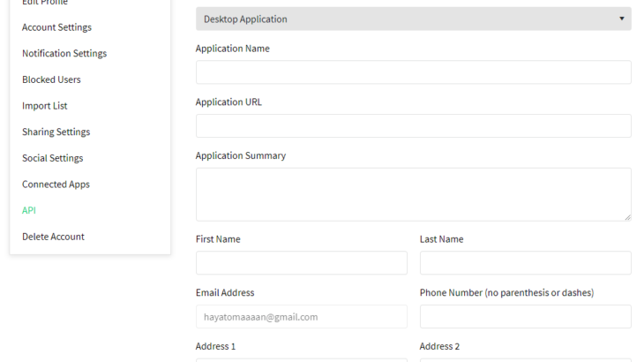Viewport: 644px width, 362px height.
Task: Focus the Application Summary text area
Action: [413, 194]
